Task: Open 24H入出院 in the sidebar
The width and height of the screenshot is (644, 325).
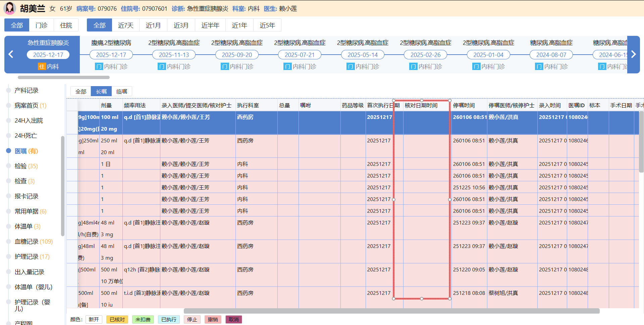Action: pos(29,121)
